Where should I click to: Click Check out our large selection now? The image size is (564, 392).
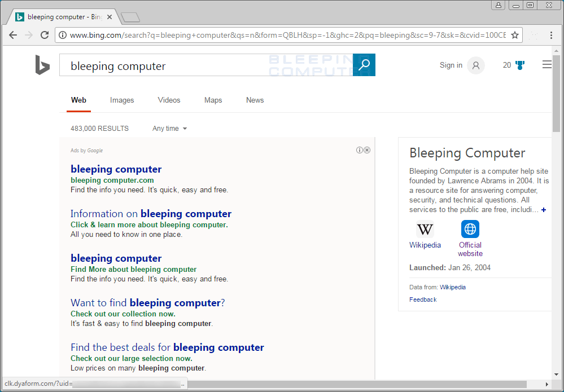(132, 358)
